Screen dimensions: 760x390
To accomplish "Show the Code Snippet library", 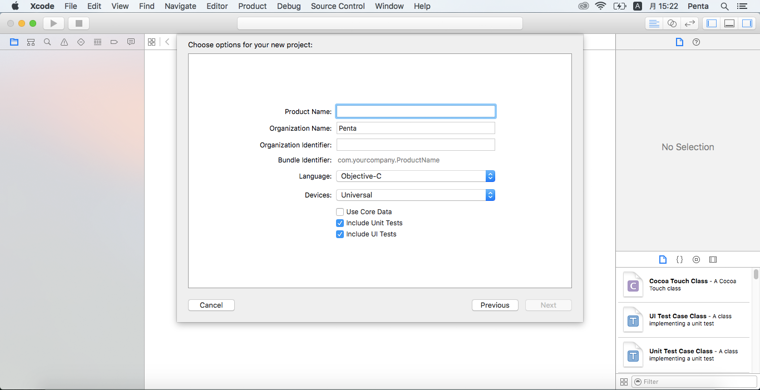I will [x=680, y=260].
